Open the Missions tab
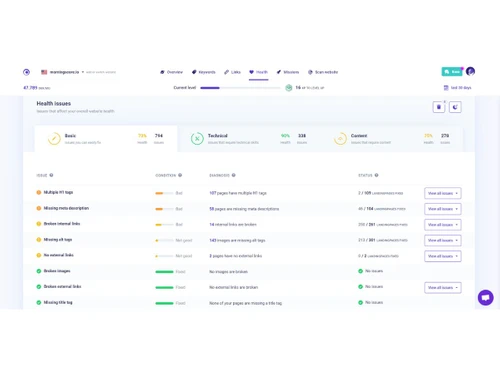500x375 pixels. pyautogui.click(x=288, y=72)
